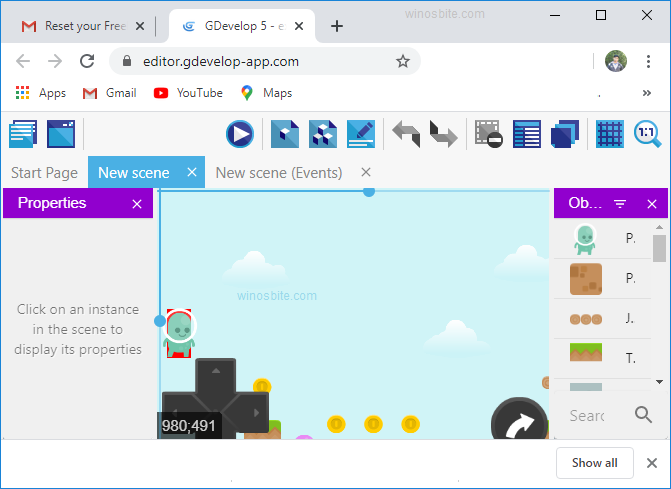Open the New scene (Events) tab

tap(279, 173)
